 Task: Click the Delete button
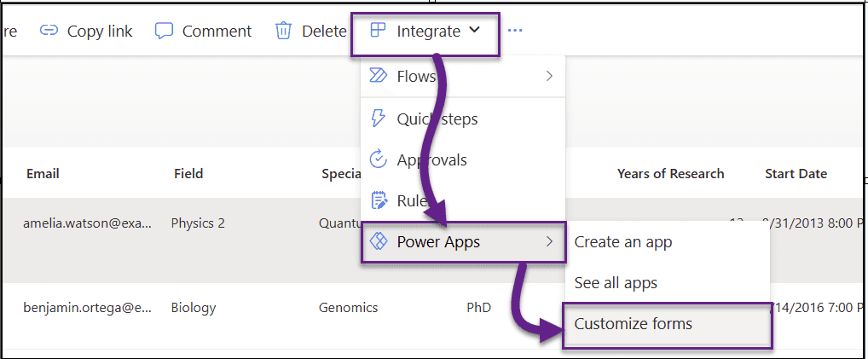coord(310,31)
